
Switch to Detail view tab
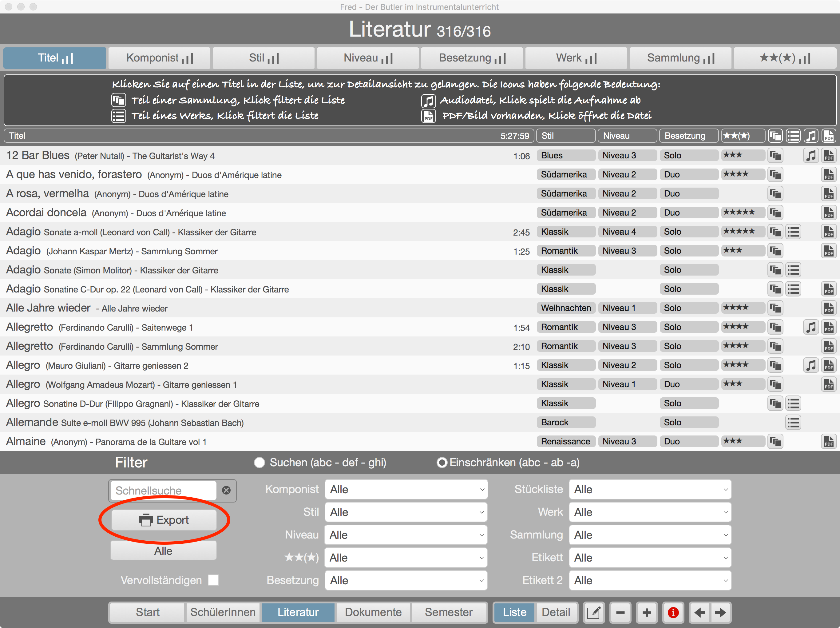pyautogui.click(x=556, y=612)
